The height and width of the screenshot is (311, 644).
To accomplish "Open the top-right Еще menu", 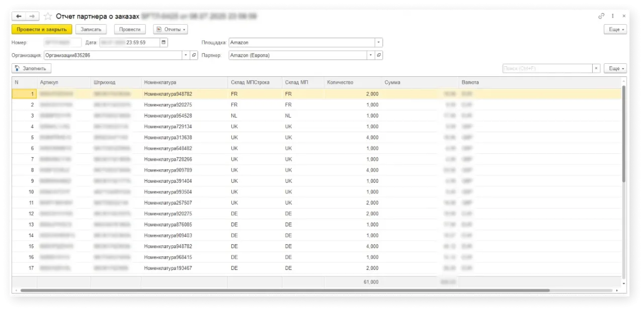I will tap(615, 29).
